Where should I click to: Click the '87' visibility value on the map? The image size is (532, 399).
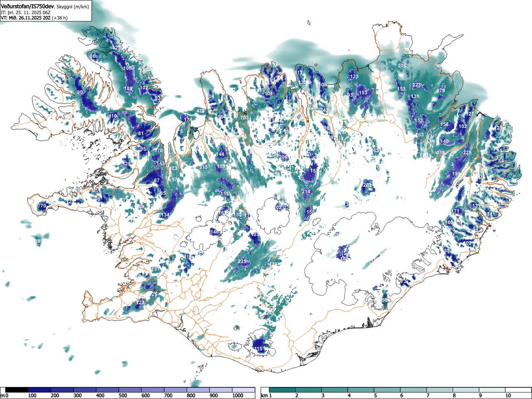click(157, 181)
